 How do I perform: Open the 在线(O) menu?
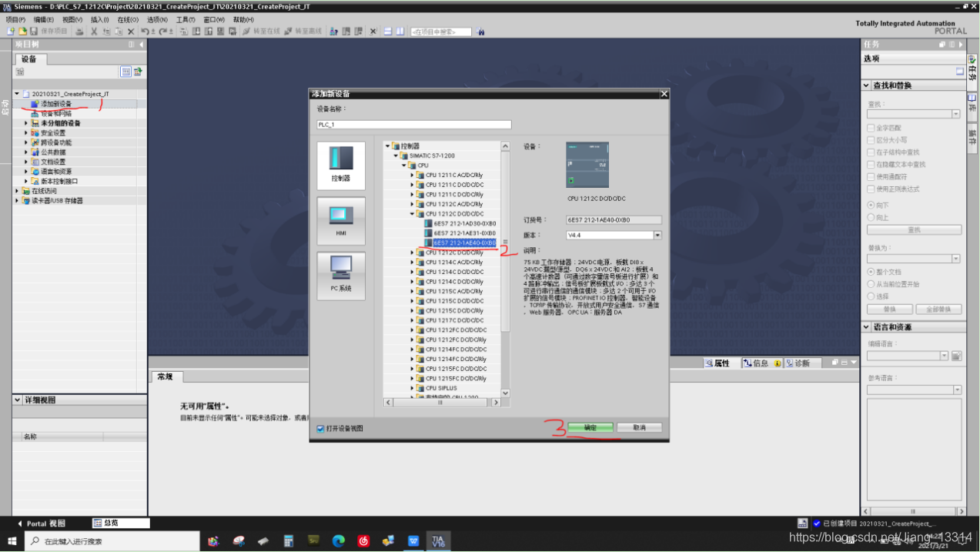(127, 19)
